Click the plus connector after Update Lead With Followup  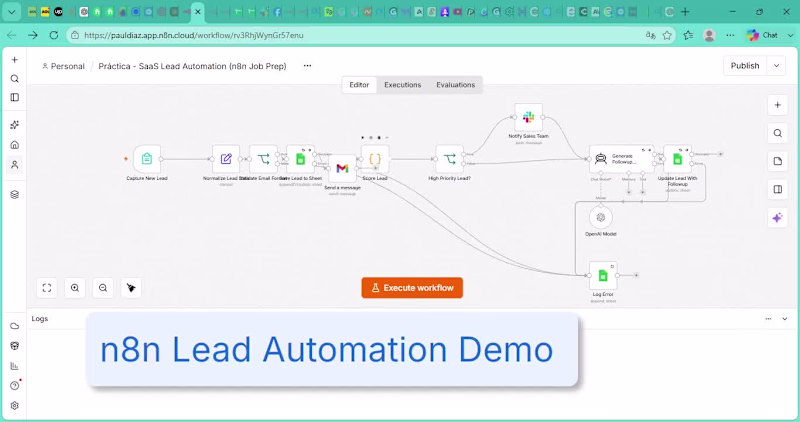pyautogui.click(x=720, y=154)
